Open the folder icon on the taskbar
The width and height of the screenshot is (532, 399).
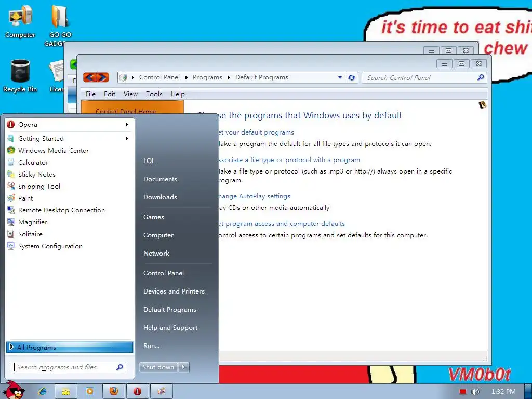pos(66,392)
